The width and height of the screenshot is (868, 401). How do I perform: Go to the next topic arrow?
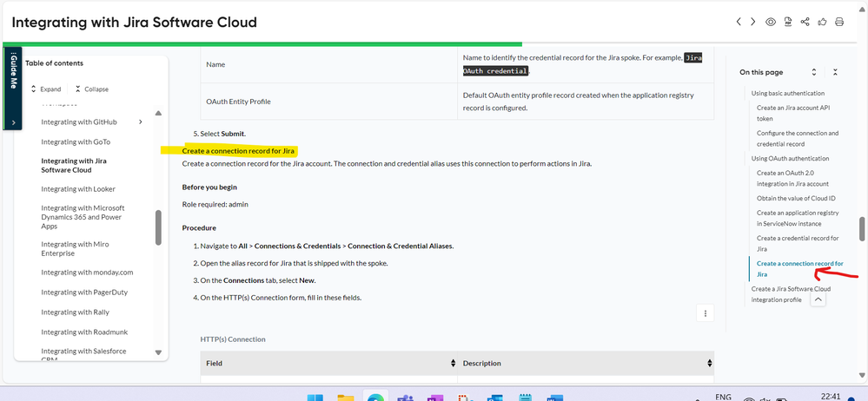pyautogui.click(x=752, y=22)
